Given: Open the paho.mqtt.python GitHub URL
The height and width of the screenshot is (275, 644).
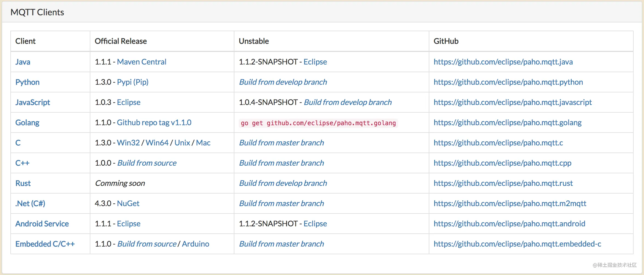Looking at the screenshot, I should [508, 82].
